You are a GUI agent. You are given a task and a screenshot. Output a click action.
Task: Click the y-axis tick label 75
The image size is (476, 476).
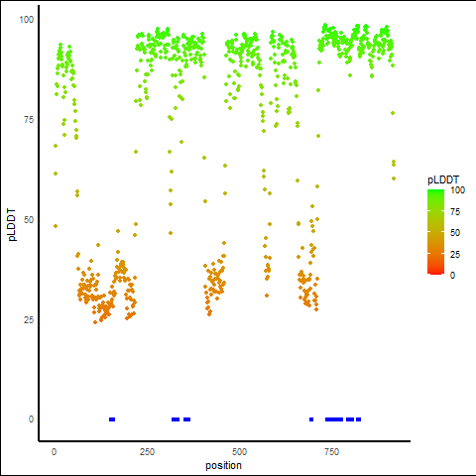29,120
